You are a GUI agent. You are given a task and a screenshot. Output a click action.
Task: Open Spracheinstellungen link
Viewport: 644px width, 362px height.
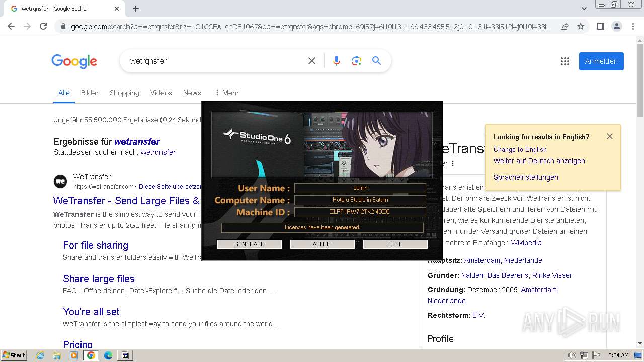526,177
